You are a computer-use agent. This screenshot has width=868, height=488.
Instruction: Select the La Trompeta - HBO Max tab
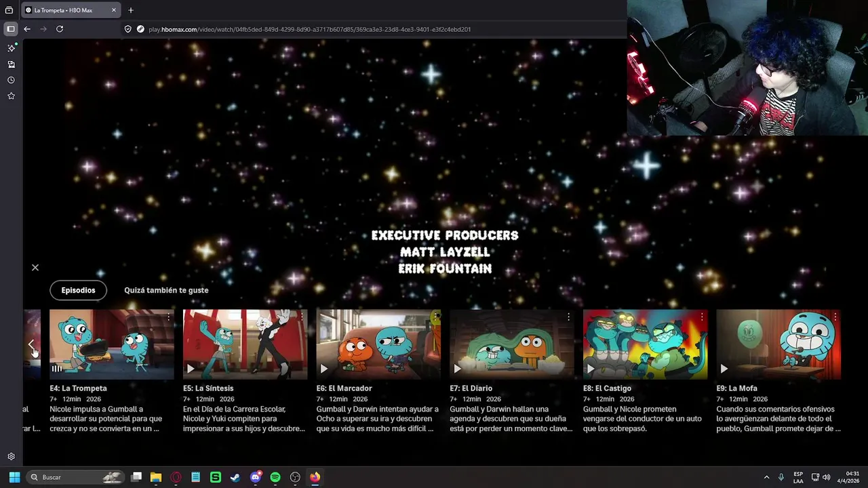click(71, 10)
